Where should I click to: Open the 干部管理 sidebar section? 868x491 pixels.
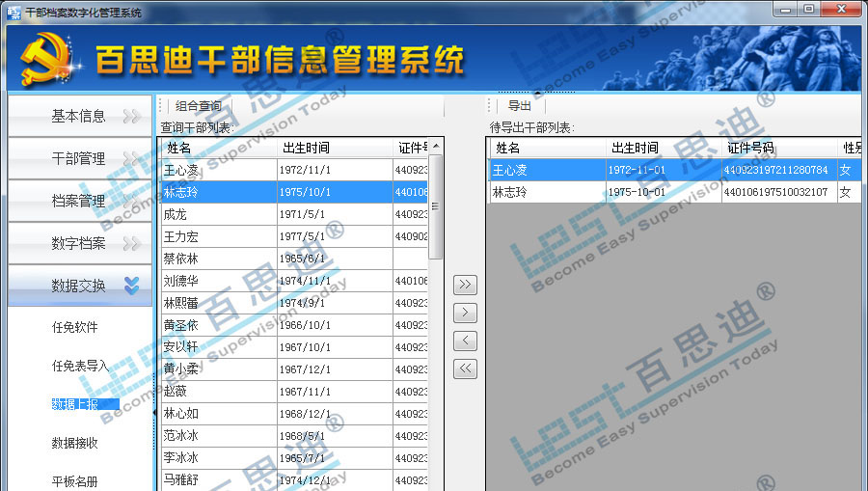point(80,159)
